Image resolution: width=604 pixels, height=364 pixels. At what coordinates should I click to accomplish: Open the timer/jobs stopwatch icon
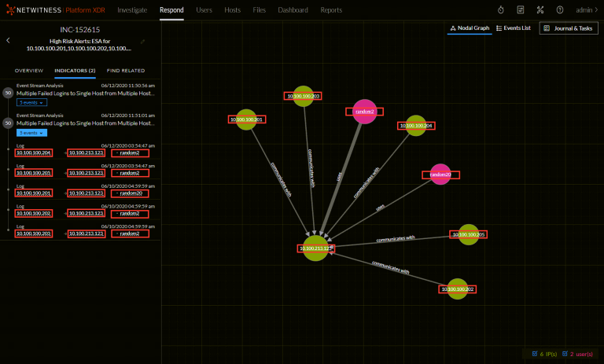[502, 10]
